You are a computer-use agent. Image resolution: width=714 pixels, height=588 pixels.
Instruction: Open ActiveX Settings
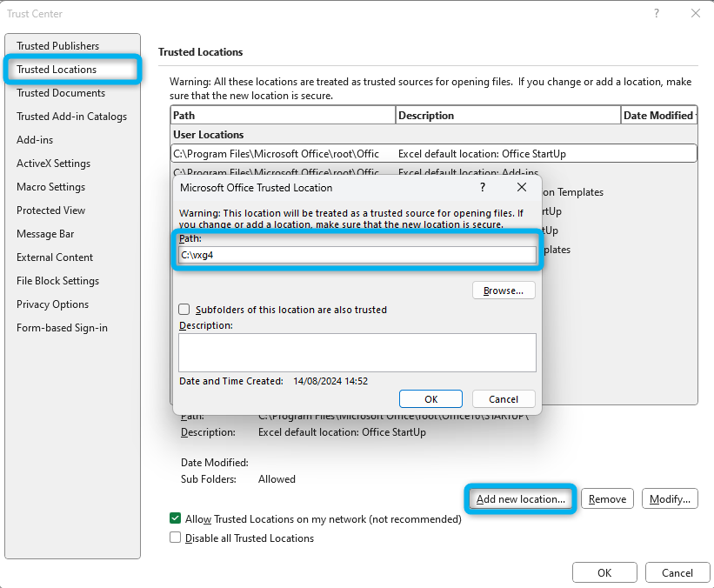point(56,163)
